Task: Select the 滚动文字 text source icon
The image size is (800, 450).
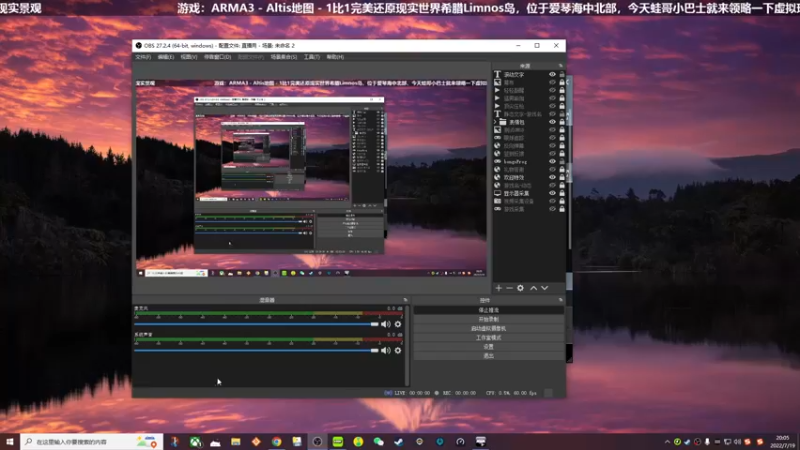Action: click(x=497, y=74)
